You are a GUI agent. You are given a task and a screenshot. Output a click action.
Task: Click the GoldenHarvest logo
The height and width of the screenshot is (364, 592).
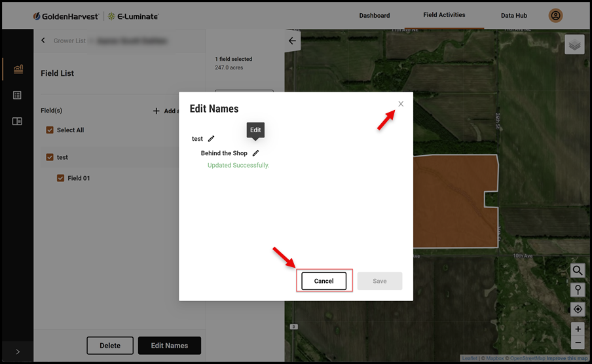click(x=66, y=16)
